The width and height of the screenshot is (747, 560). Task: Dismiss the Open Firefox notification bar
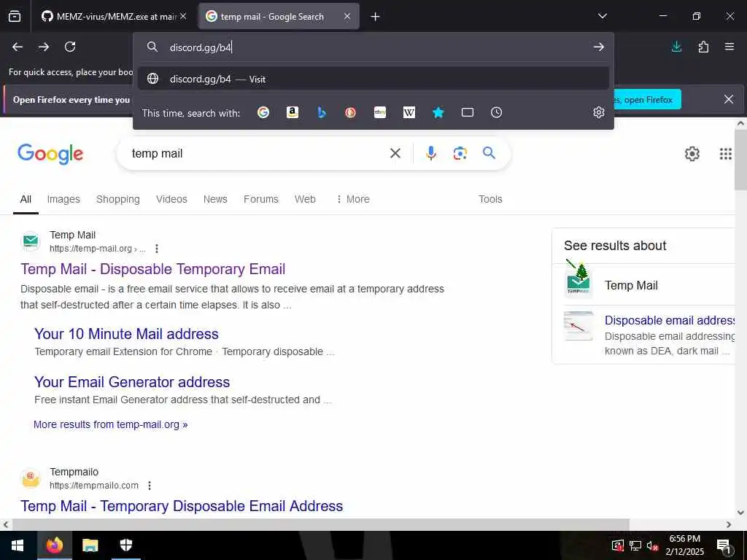pyautogui.click(x=729, y=99)
